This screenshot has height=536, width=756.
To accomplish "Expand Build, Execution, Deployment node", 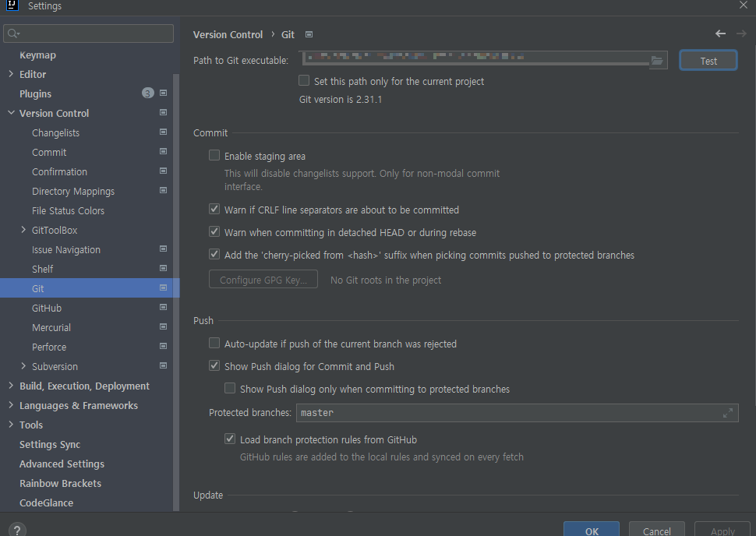I will tap(11, 386).
